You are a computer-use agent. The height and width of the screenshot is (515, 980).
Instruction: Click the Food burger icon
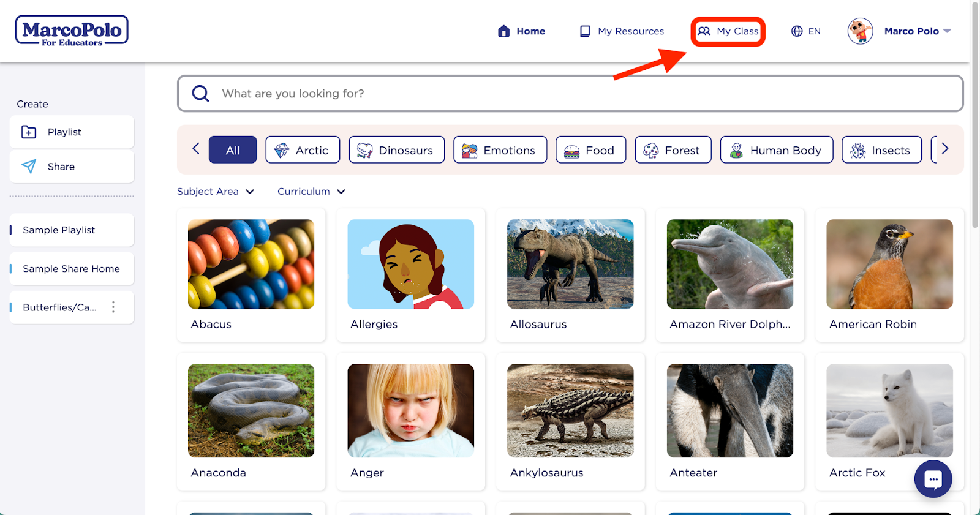tap(571, 151)
